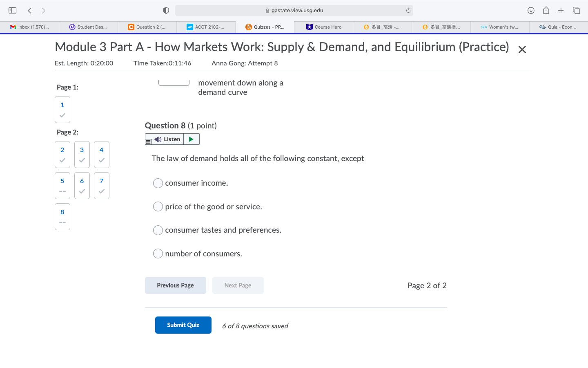Click the share icon in Safari's toolbar
This screenshot has width=588, height=368.
coord(546,10)
